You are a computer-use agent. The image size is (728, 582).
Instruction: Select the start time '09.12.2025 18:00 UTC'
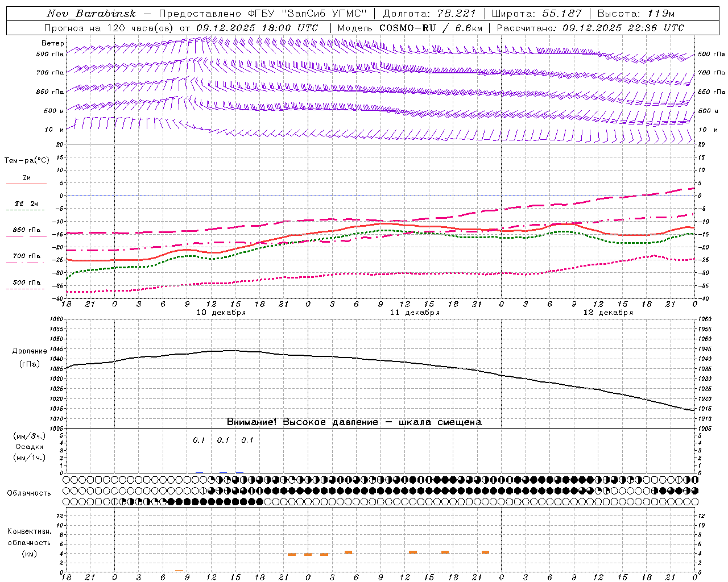(257, 28)
